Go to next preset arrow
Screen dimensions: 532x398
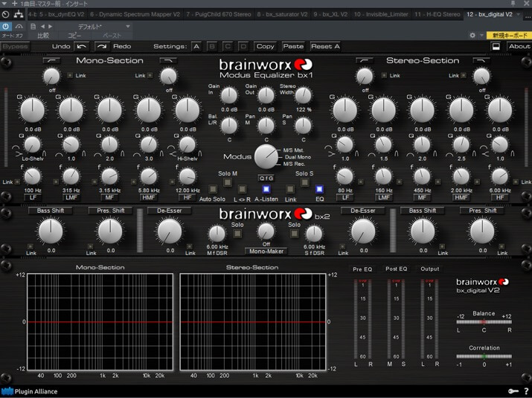coord(50,26)
